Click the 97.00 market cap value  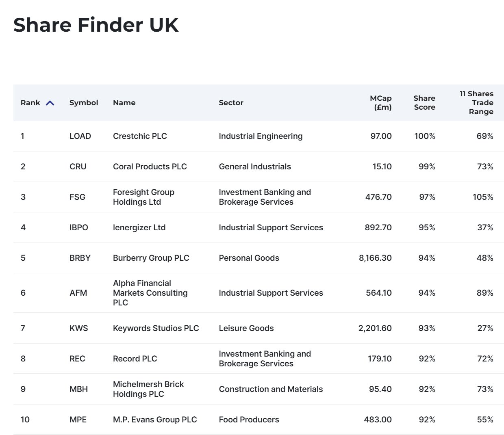[x=381, y=136]
